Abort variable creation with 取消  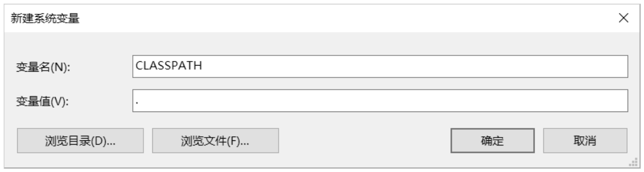pos(586,141)
